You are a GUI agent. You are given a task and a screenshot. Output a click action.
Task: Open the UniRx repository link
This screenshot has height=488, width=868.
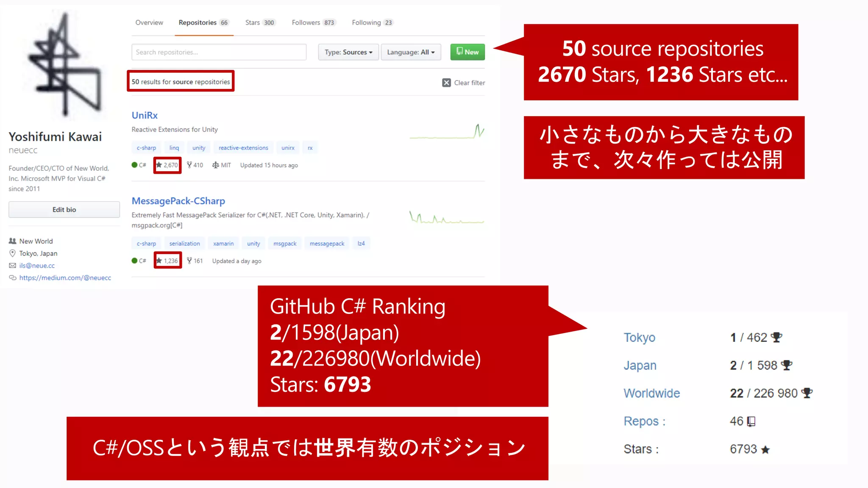tap(145, 115)
